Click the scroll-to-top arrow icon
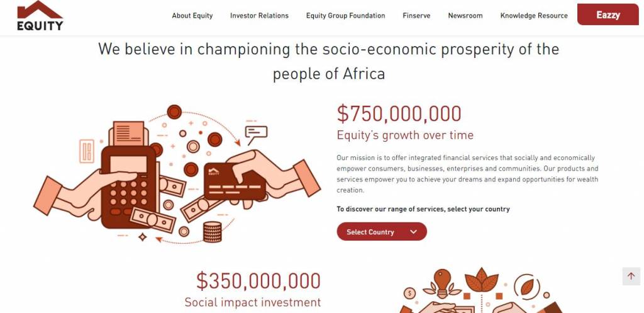Image resolution: width=644 pixels, height=313 pixels. (631, 276)
